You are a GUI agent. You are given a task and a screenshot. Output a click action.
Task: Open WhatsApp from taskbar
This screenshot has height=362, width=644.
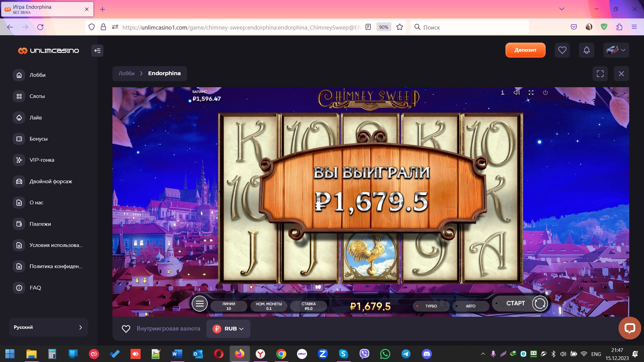385,354
